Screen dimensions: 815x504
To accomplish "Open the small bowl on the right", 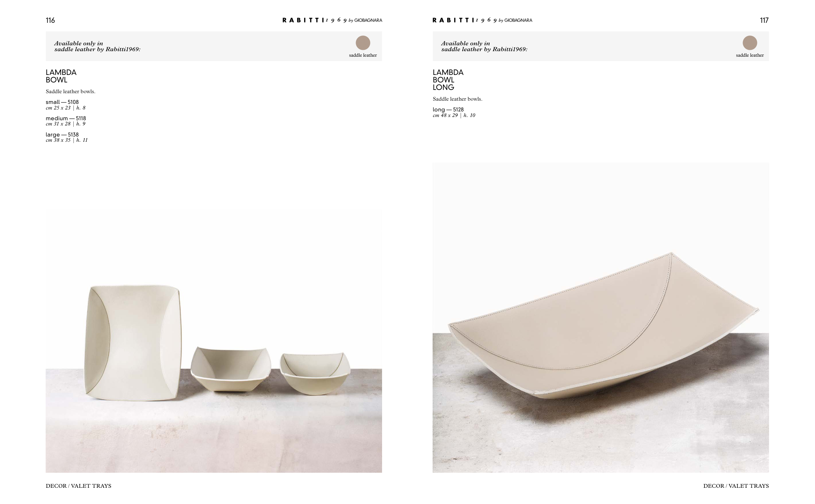I will pyautogui.click(x=315, y=374).
